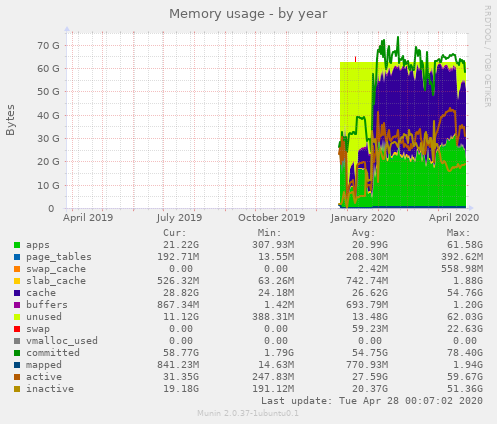Click the 'buffers' legend label

pos(47,305)
